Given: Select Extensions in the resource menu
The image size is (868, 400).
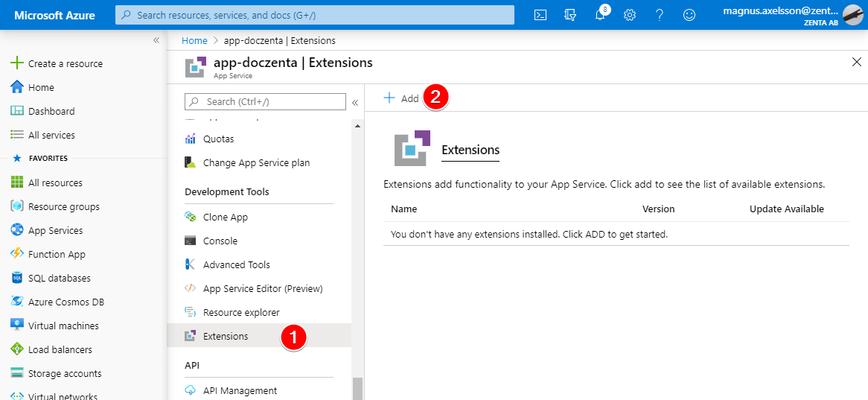Looking at the screenshot, I should coord(226,336).
